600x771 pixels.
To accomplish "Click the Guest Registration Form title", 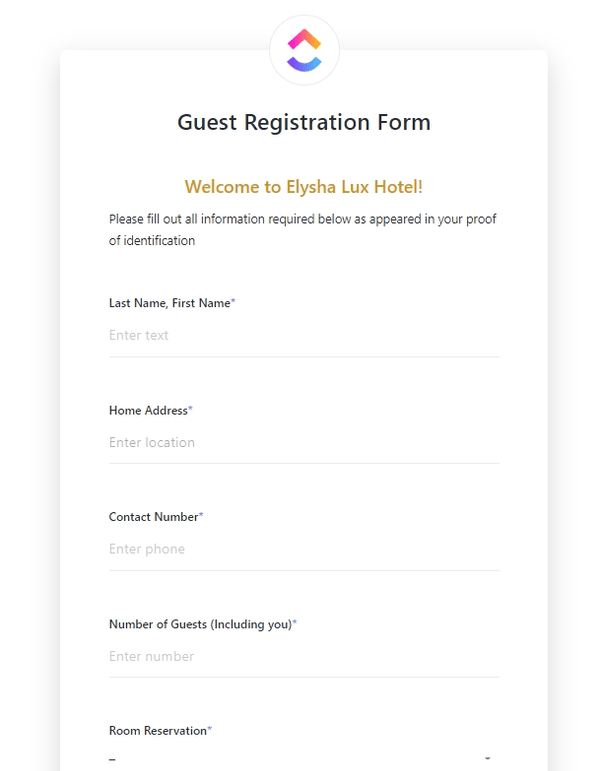I will click(304, 122).
